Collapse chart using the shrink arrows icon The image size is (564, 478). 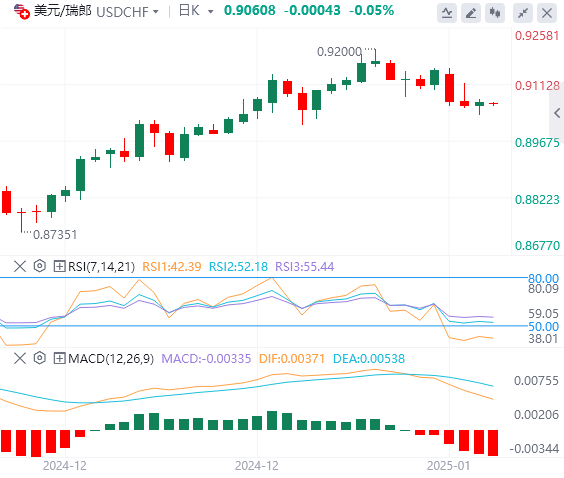point(523,14)
